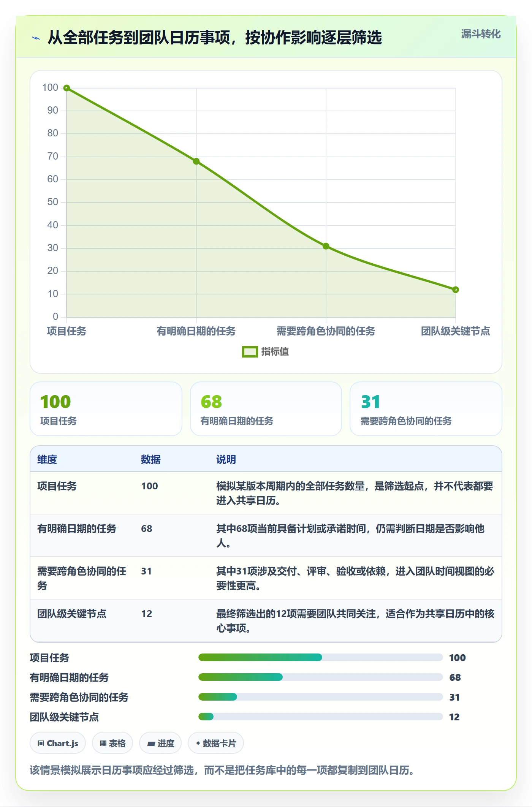532x807 pixels.
Task: Click the 漏斗转化 badge
Action: (x=481, y=34)
